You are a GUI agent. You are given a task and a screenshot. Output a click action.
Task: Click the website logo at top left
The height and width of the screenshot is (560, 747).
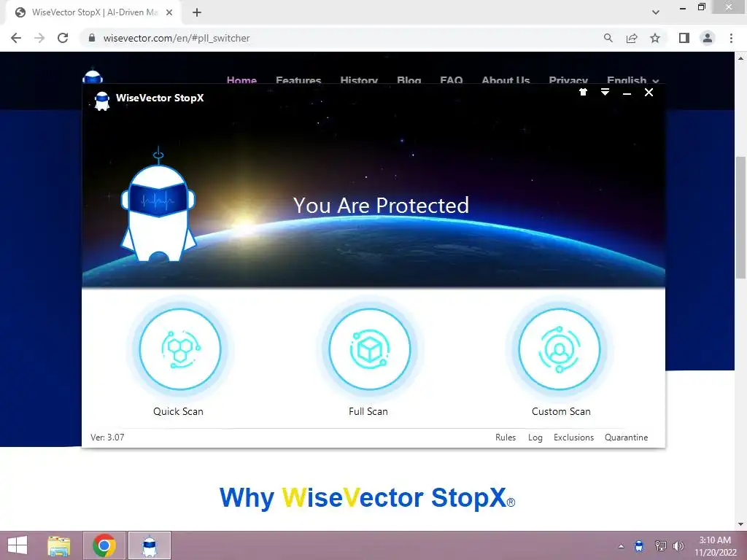click(x=93, y=77)
